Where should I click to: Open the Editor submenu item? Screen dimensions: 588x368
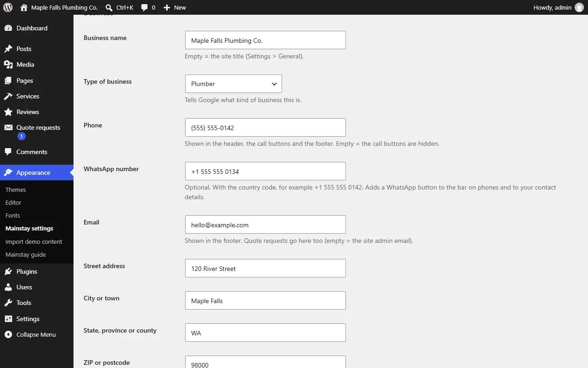point(13,202)
